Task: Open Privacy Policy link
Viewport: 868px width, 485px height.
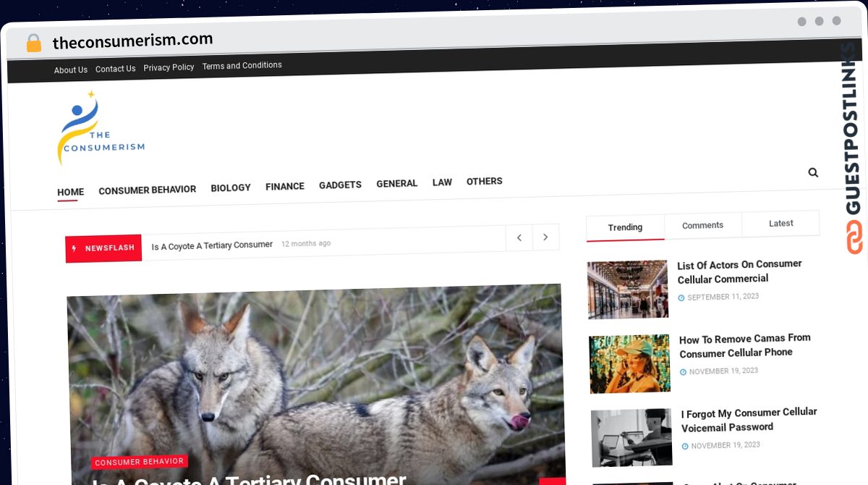Action: [169, 67]
